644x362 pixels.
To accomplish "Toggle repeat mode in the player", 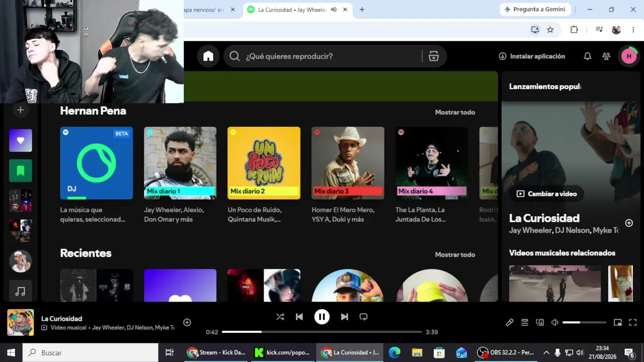I will [x=363, y=317].
